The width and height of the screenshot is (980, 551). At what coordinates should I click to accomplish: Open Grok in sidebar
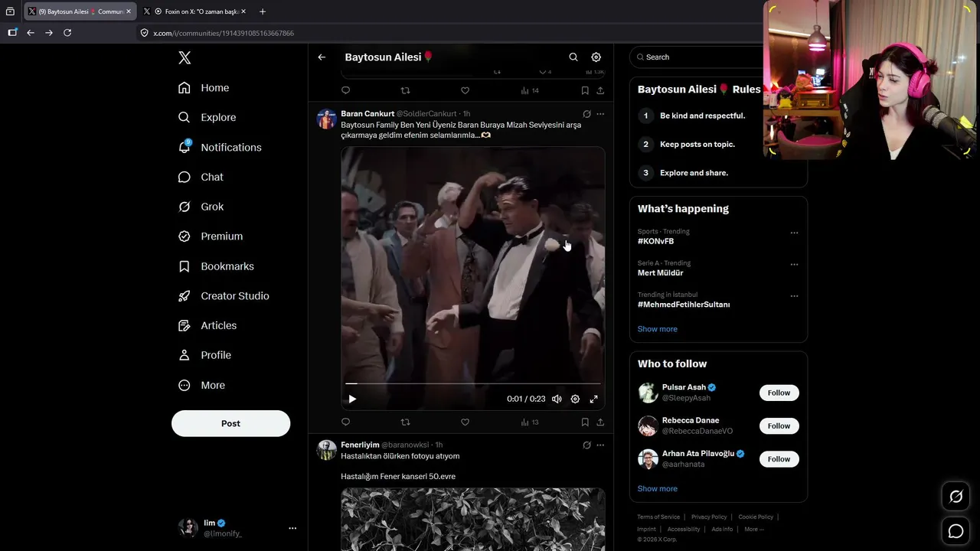(x=201, y=207)
